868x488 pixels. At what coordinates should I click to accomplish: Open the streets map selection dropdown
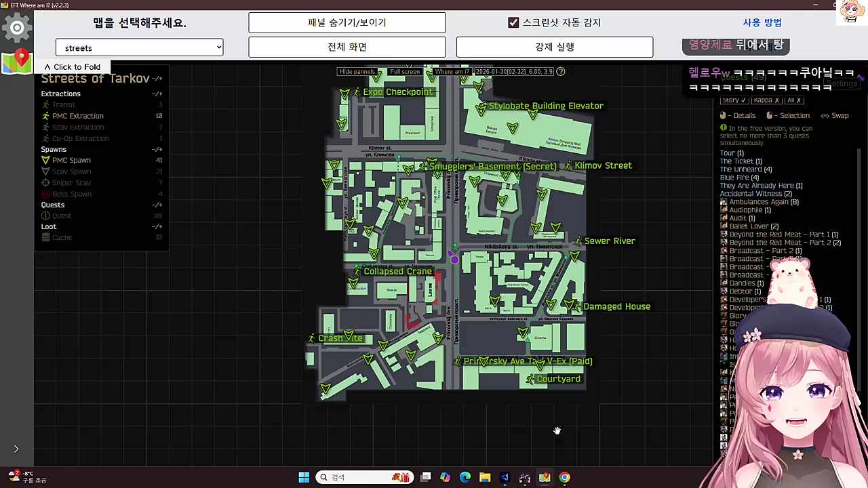[140, 47]
